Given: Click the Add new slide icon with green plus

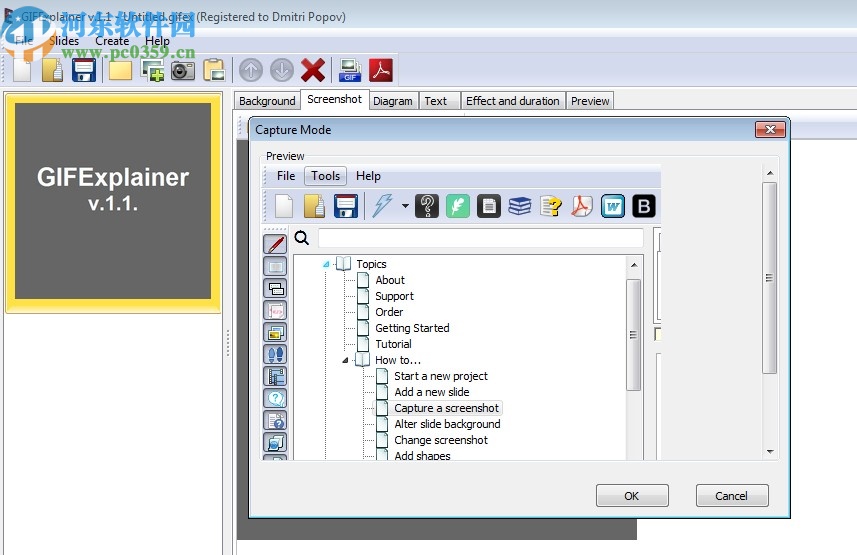Looking at the screenshot, I should 152,70.
